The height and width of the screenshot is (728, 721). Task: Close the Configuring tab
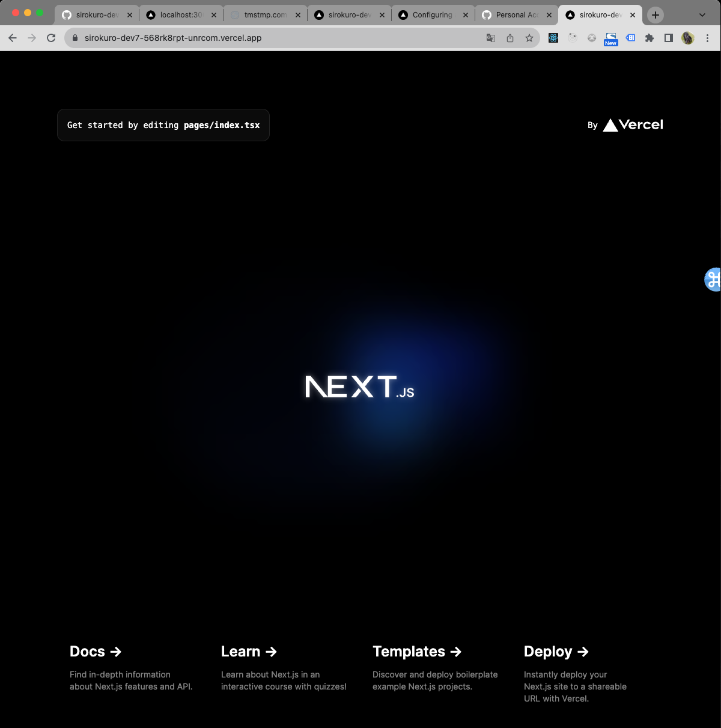tap(466, 15)
